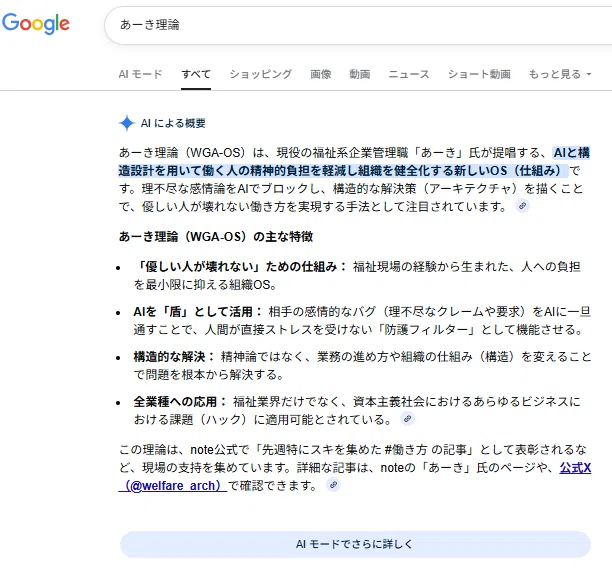The height and width of the screenshot is (568, 612).
Task: Open the 画像 results tab
Action: pyautogui.click(x=320, y=74)
